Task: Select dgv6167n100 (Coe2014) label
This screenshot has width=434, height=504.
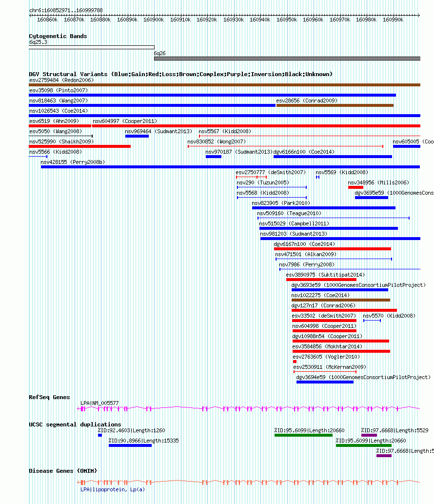Action: [x=305, y=244]
